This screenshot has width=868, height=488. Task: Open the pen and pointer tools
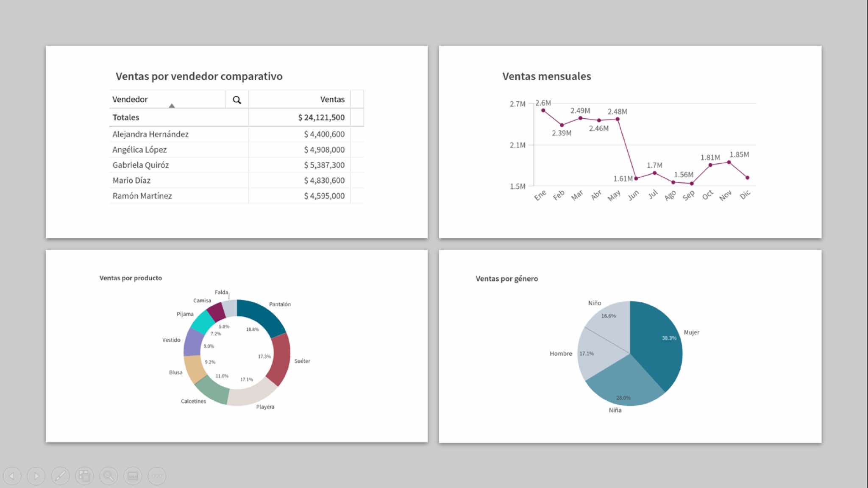[61, 476]
